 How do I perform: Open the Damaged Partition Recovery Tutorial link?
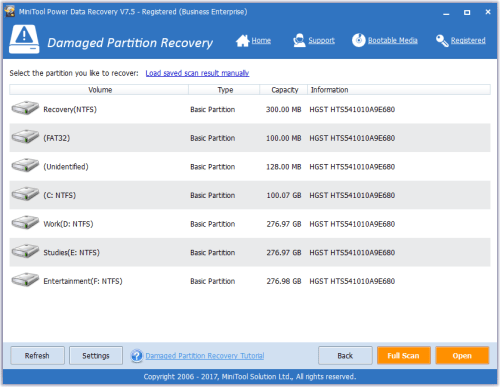205,356
